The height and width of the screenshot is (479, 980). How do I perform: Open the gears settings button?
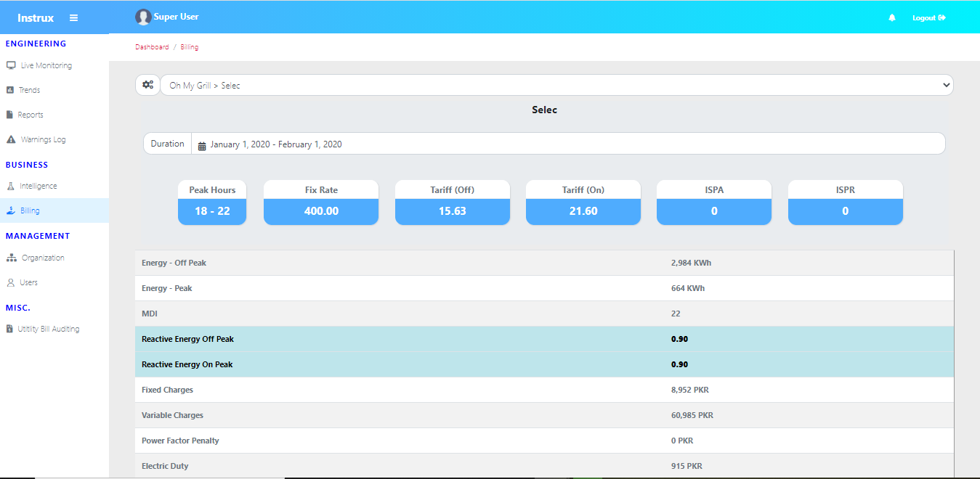(x=147, y=85)
